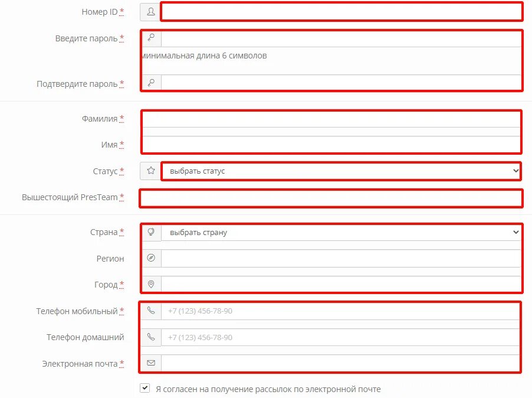Viewport: 532px width, 398px height.
Task: Focus the Фамилия input field
Action: coord(331,119)
